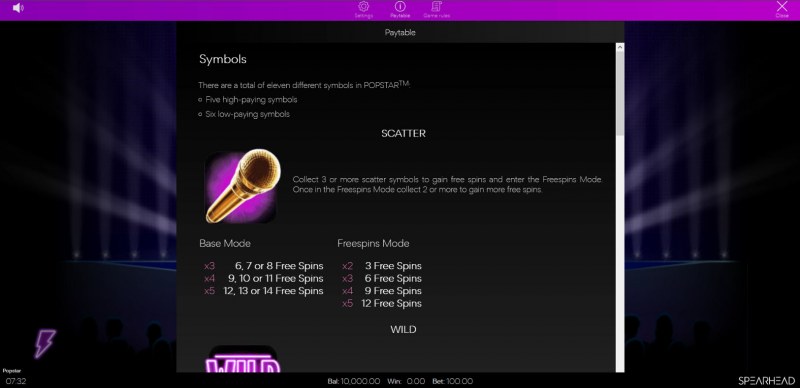Image resolution: width=800 pixels, height=388 pixels.
Task: Click the SPEARHEAD logo
Action: tap(767, 381)
